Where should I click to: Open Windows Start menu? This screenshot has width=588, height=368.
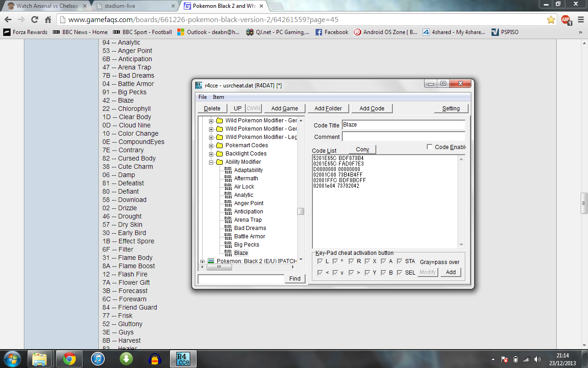click(x=12, y=358)
